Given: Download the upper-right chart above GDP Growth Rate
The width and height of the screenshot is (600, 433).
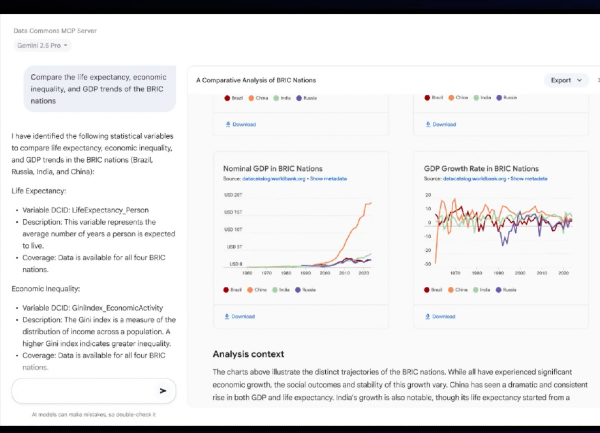Looking at the screenshot, I should [x=441, y=124].
